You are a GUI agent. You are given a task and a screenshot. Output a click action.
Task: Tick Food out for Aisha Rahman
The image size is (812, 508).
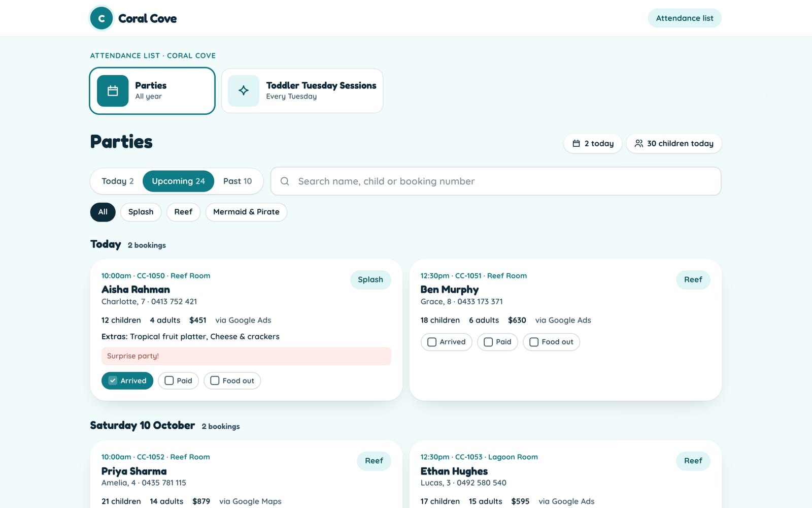(x=232, y=380)
